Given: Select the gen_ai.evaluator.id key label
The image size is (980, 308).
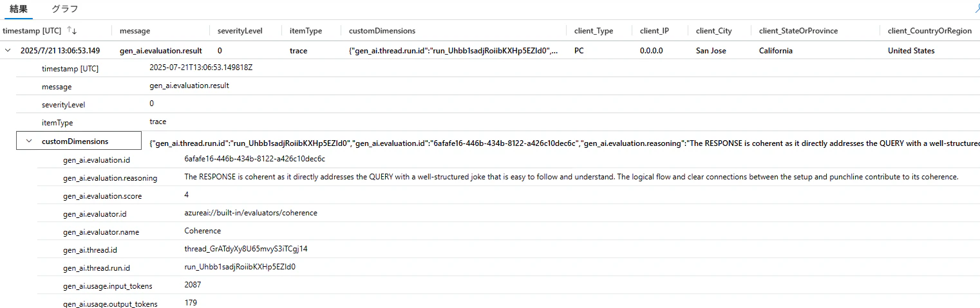Looking at the screenshot, I should point(95,214).
